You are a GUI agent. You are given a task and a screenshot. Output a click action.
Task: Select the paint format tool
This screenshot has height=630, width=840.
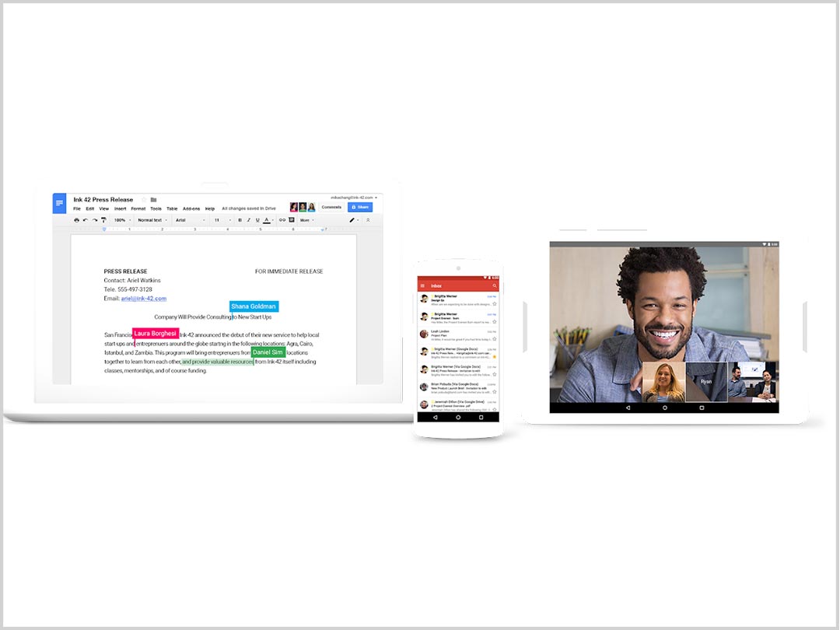(103, 220)
